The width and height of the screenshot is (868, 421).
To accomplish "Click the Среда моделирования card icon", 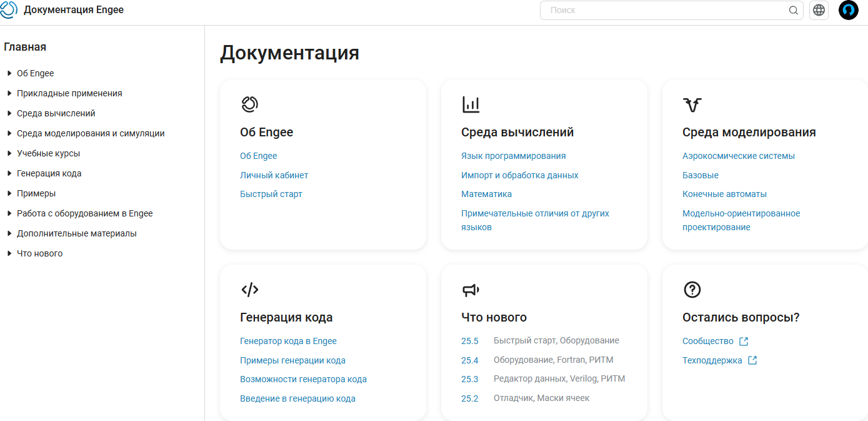I will pos(692,104).
